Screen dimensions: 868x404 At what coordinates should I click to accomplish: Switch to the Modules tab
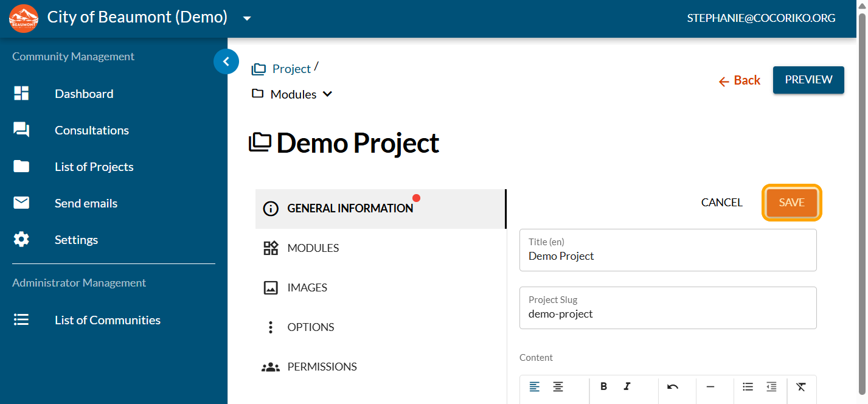(x=313, y=248)
